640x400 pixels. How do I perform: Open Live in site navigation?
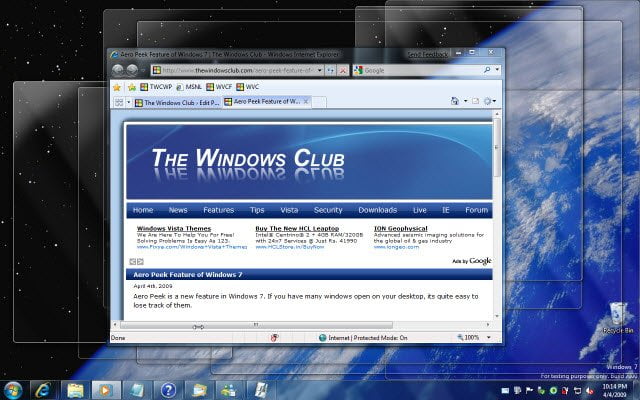pyautogui.click(x=420, y=210)
